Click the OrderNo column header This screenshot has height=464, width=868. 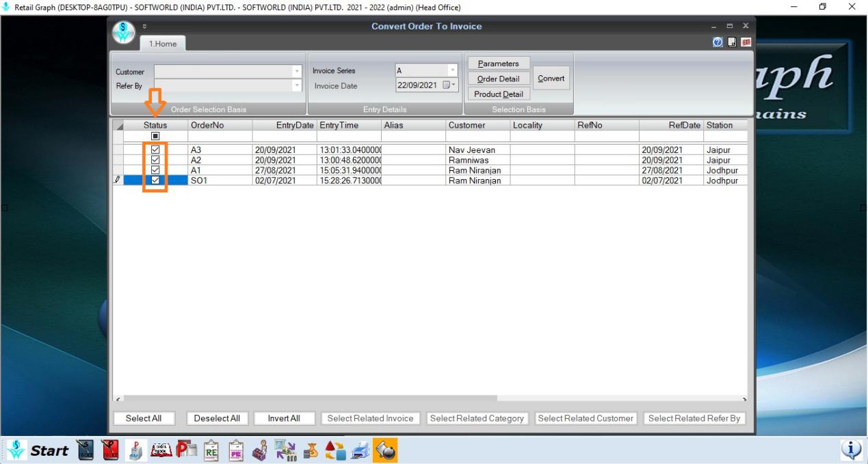(220, 125)
